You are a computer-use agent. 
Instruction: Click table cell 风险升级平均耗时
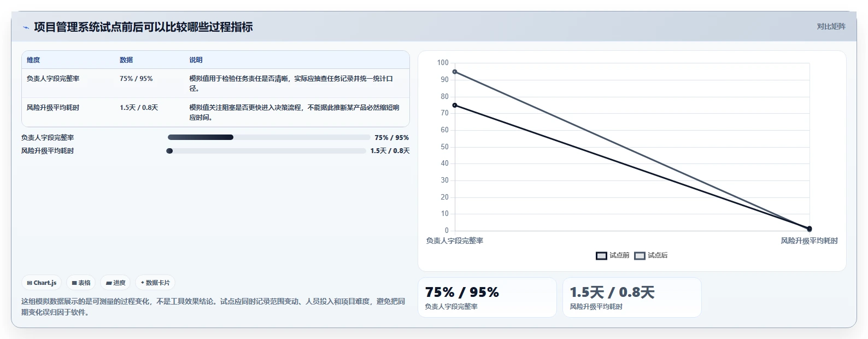click(53, 108)
